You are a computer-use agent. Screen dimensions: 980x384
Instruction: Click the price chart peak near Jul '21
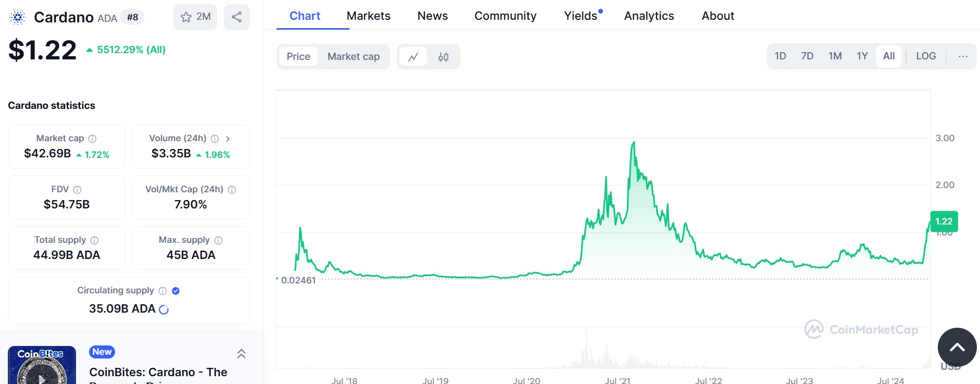(634, 142)
